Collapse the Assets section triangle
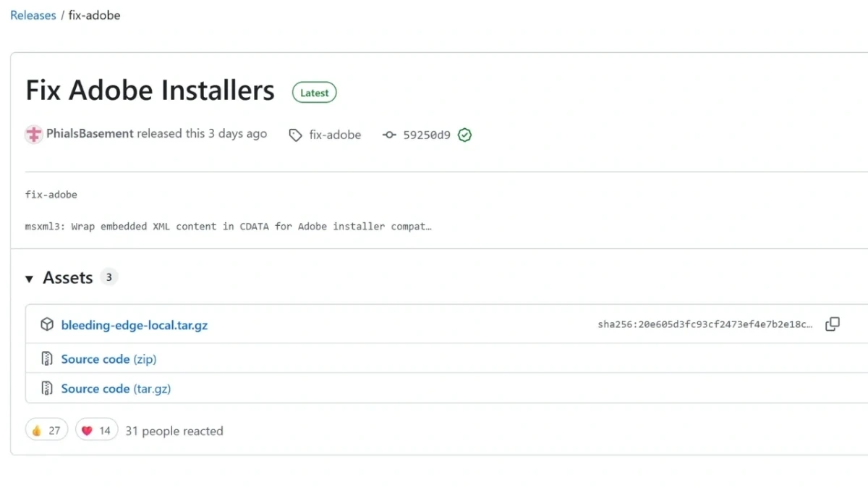Viewport: 868px width, 488px height. pyautogui.click(x=29, y=279)
